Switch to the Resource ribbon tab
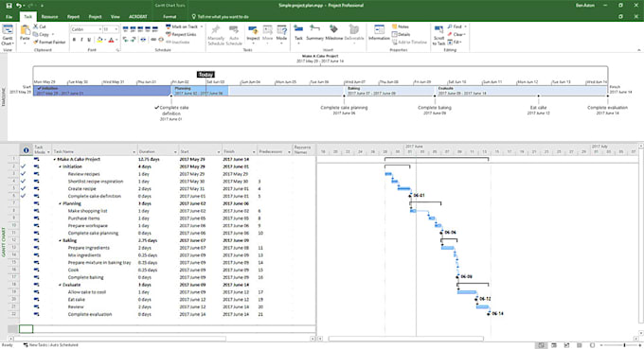 tap(49, 17)
